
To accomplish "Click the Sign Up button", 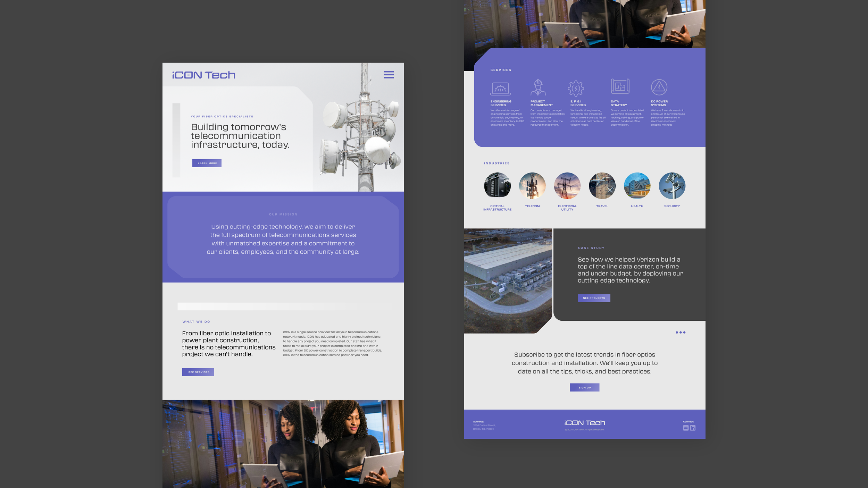I will (x=584, y=387).
